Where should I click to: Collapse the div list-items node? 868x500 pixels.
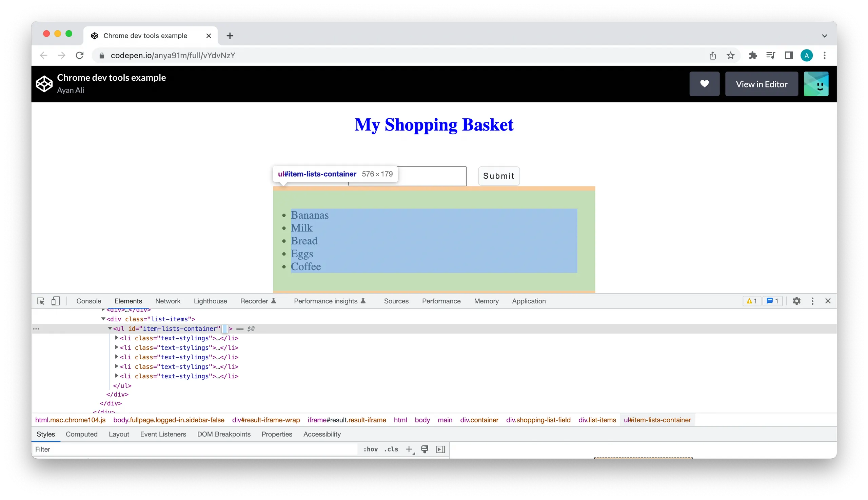tap(103, 319)
